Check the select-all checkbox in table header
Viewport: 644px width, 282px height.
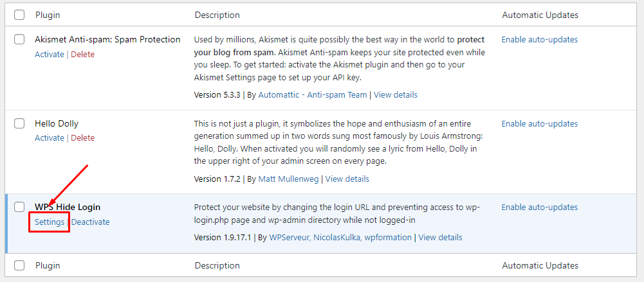pos(19,15)
